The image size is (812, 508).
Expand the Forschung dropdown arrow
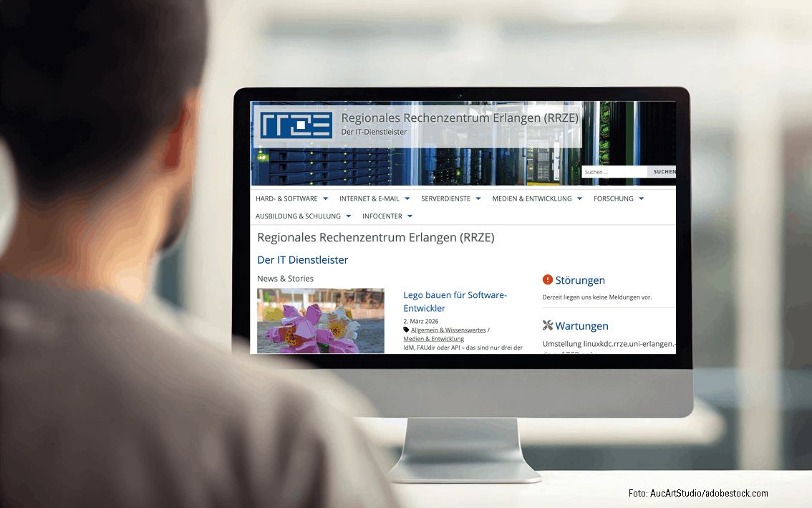click(641, 199)
